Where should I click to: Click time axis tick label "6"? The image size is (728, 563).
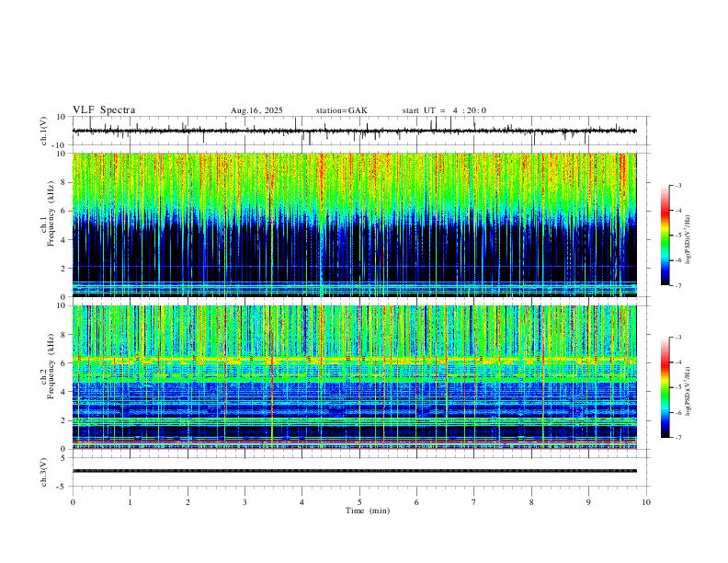pyautogui.click(x=416, y=502)
